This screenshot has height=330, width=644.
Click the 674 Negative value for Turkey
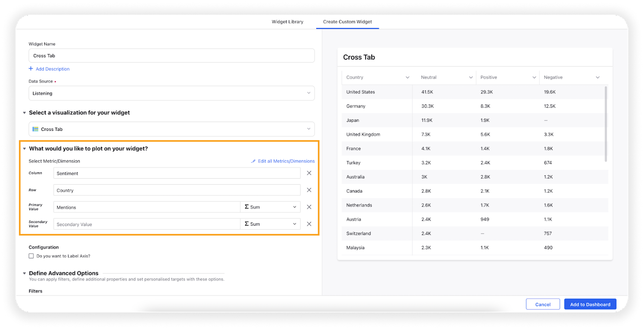(x=548, y=163)
